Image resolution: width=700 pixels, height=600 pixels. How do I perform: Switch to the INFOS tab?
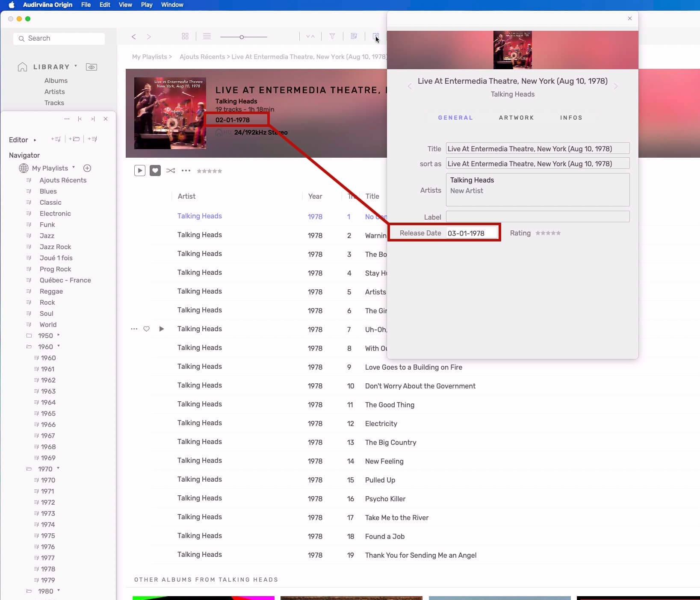coord(571,118)
